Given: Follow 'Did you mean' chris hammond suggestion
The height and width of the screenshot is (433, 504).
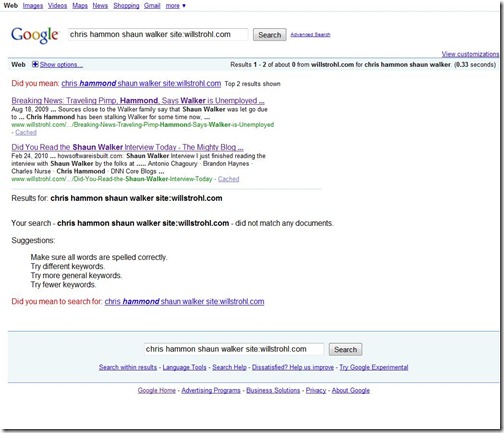Looking at the screenshot, I should point(141,83).
